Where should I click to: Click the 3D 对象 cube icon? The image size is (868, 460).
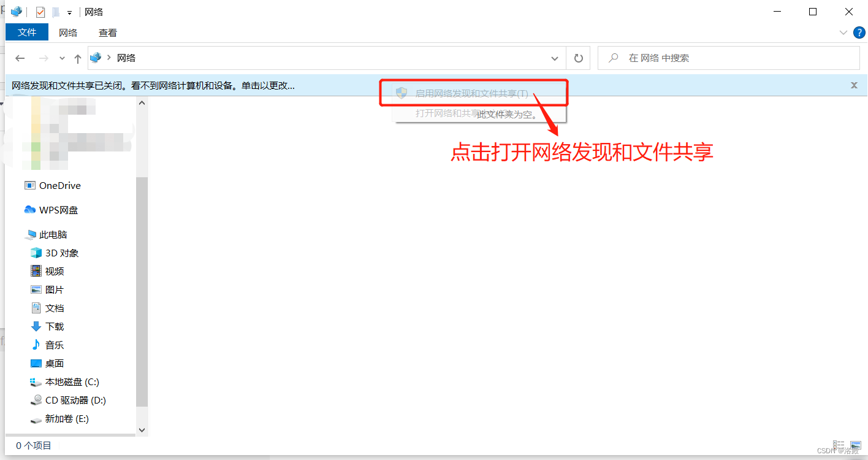click(x=36, y=253)
